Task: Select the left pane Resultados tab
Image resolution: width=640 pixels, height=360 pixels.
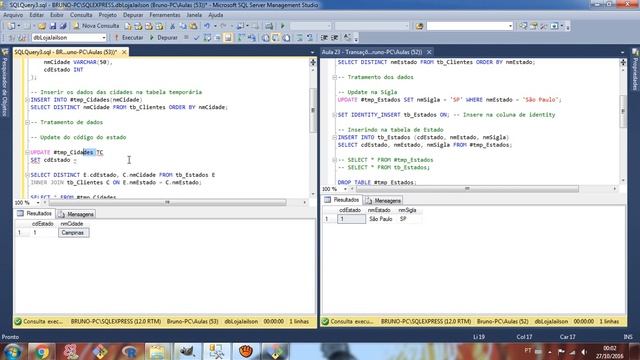Action: click(x=35, y=213)
